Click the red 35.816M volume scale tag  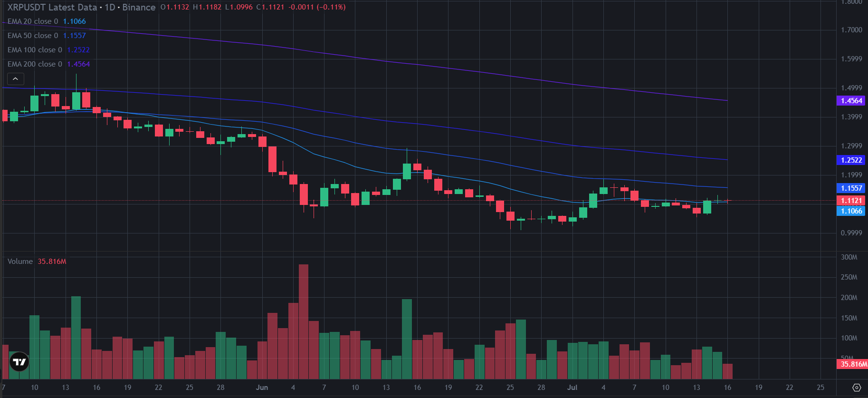pyautogui.click(x=852, y=364)
